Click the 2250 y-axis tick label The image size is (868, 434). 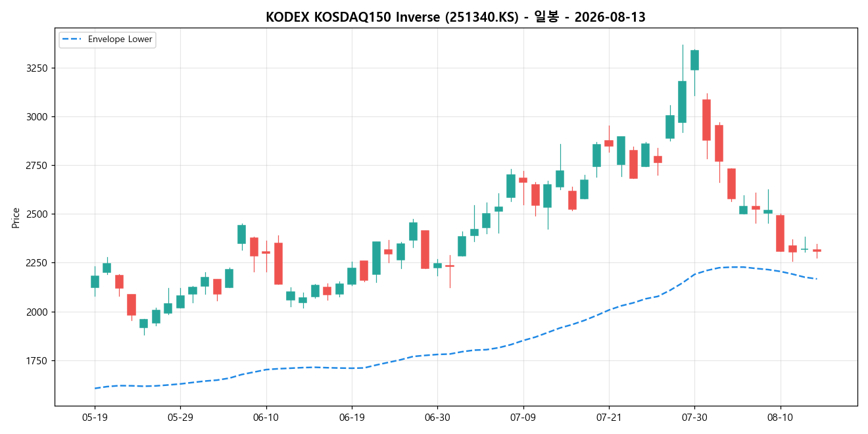36,263
